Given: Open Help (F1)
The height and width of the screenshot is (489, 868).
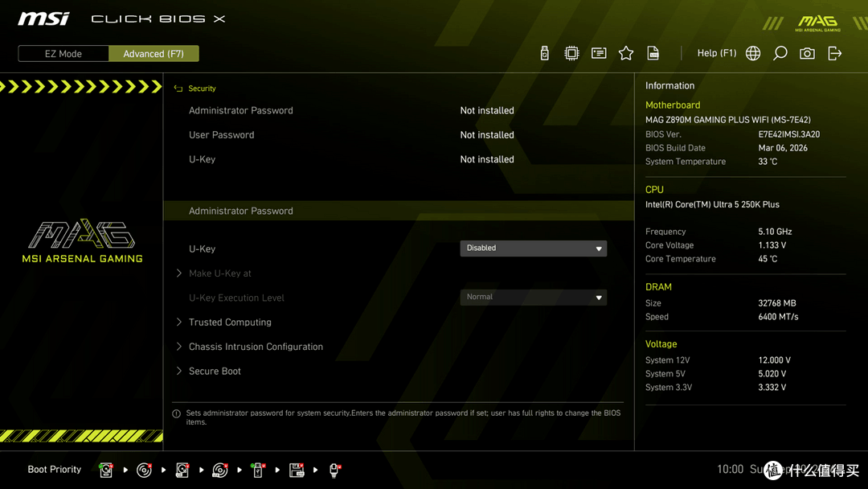Looking at the screenshot, I should [x=716, y=53].
